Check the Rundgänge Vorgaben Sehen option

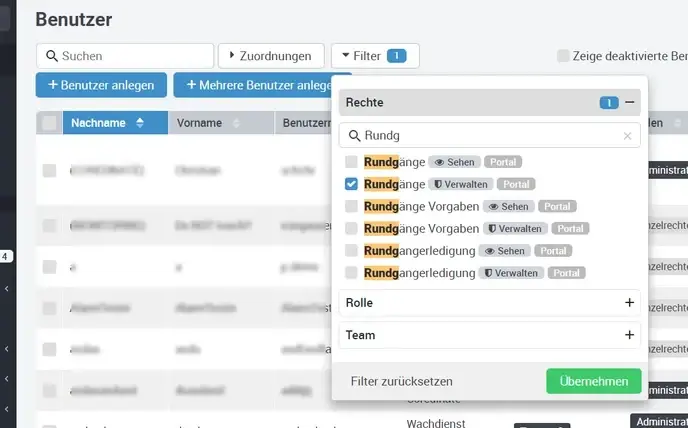coord(351,206)
